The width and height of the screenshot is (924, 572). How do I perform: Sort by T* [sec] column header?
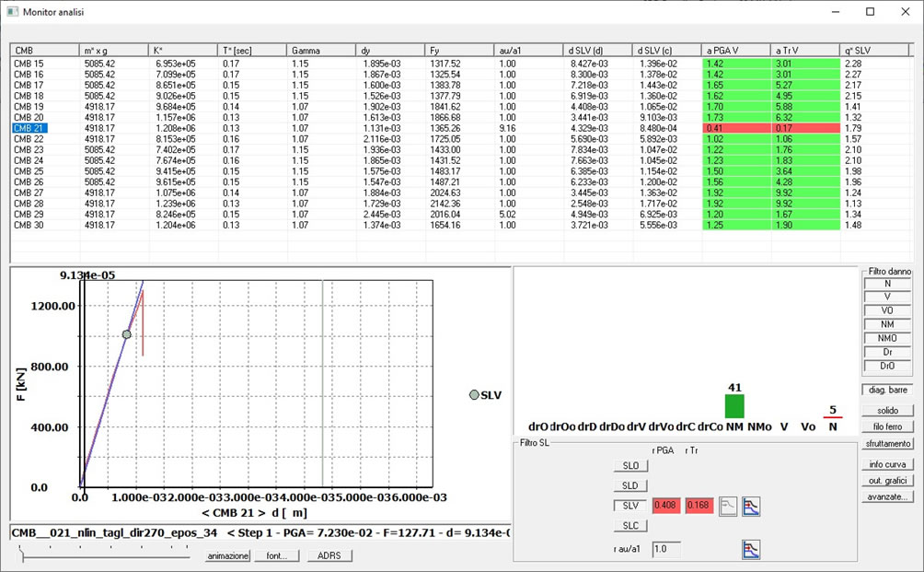252,51
